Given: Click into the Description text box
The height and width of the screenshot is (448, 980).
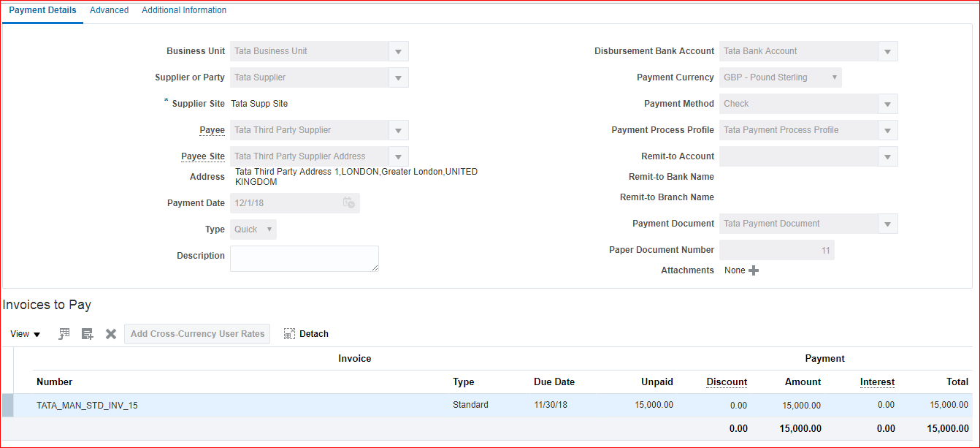Looking at the screenshot, I should pyautogui.click(x=304, y=259).
